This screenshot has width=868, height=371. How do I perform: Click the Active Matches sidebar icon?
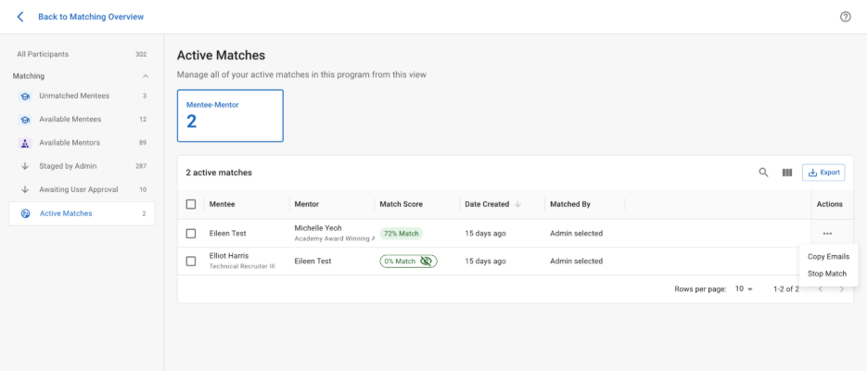click(x=25, y=214)
